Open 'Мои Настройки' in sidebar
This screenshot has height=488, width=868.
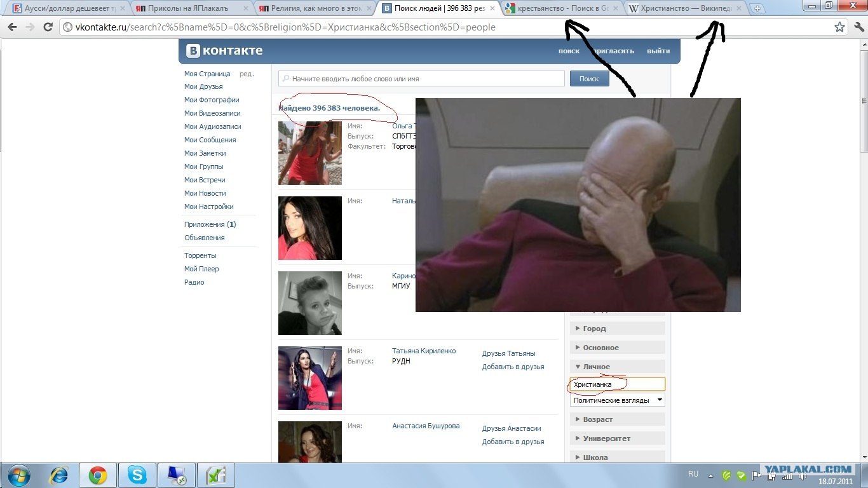pyautogui.click(x=209, y=207)
